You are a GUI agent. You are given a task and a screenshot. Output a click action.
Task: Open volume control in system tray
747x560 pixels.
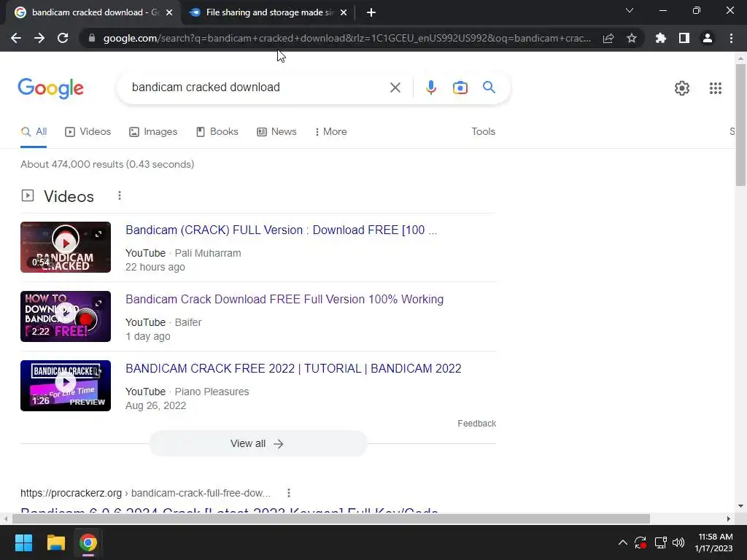coord(678,542)
